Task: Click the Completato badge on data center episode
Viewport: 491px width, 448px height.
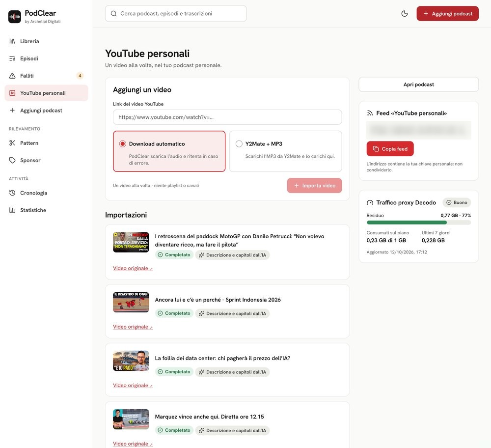Action: click(x=174, y=371)
